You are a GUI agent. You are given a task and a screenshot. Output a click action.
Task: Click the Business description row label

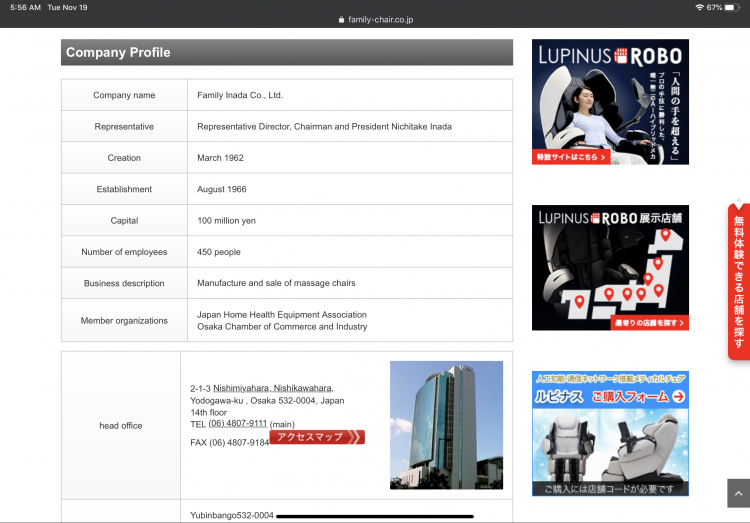(x=124, y=283)
